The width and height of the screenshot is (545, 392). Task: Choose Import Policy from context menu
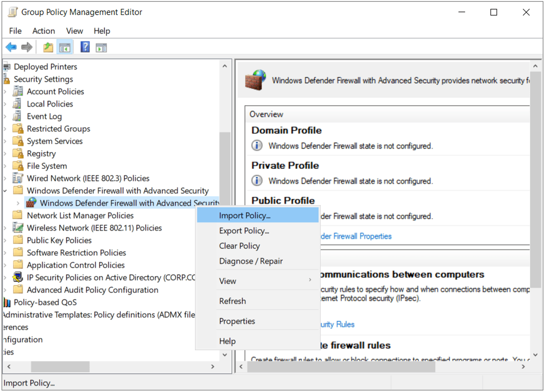click(x=258, y=215)
